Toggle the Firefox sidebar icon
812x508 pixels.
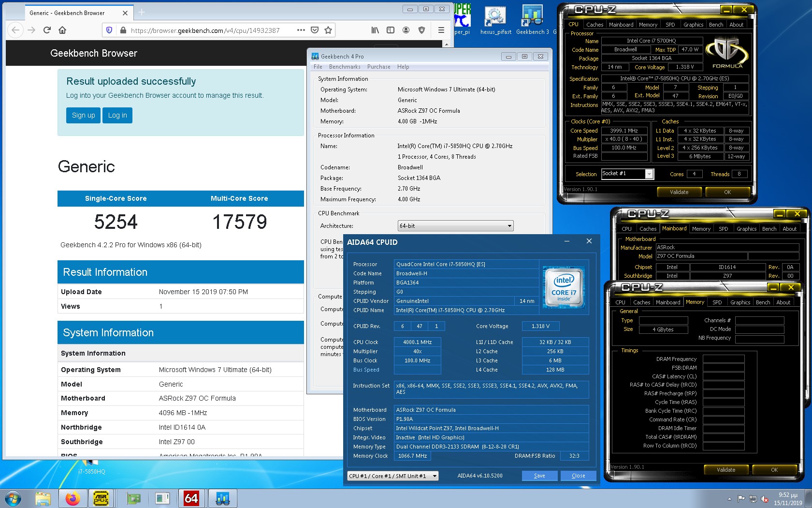[391, 30]
